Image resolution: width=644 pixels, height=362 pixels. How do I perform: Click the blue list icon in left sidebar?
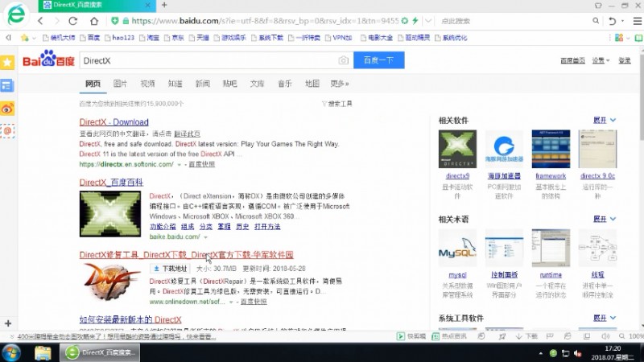point(7,85)
